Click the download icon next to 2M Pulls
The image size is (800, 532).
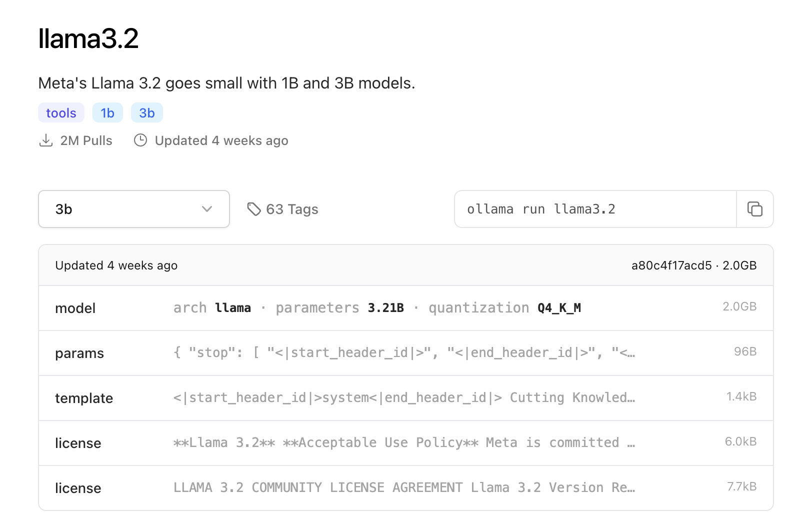pyautogui.click(x=46, y=140)
